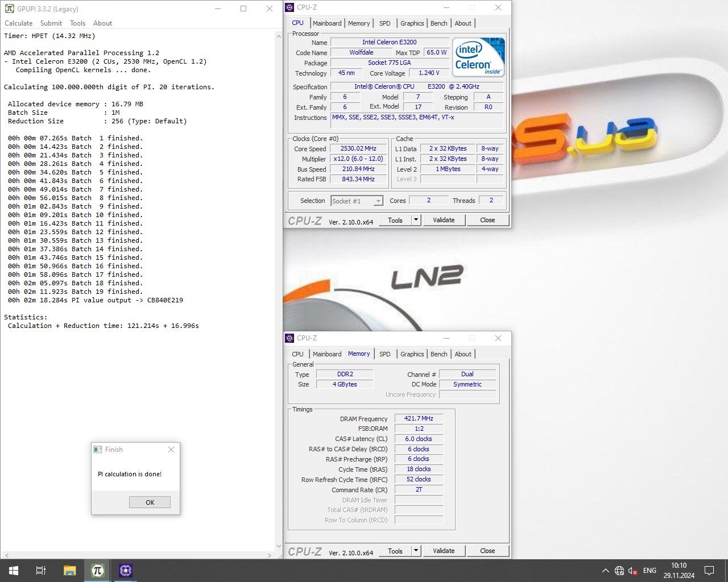Open Graphics tab in lower CPU-Z window
Image resolution: width=728 pixels, height=582 pixels.
click(412, 354)
